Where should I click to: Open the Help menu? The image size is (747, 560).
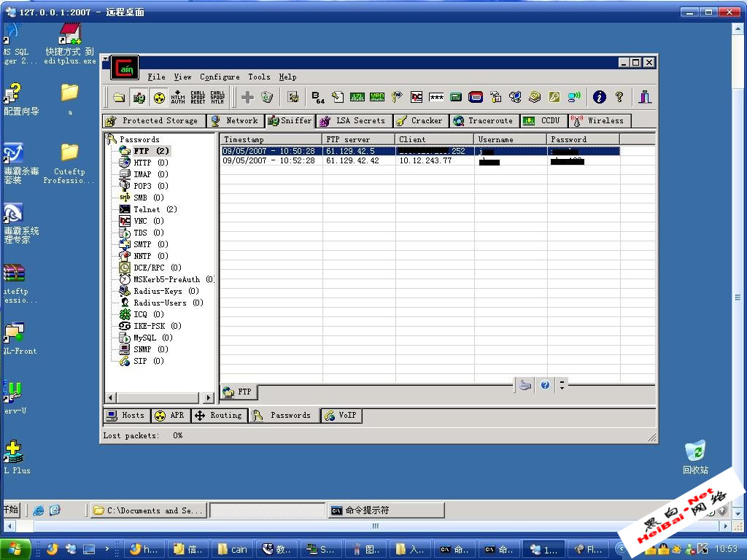point(287,77)
